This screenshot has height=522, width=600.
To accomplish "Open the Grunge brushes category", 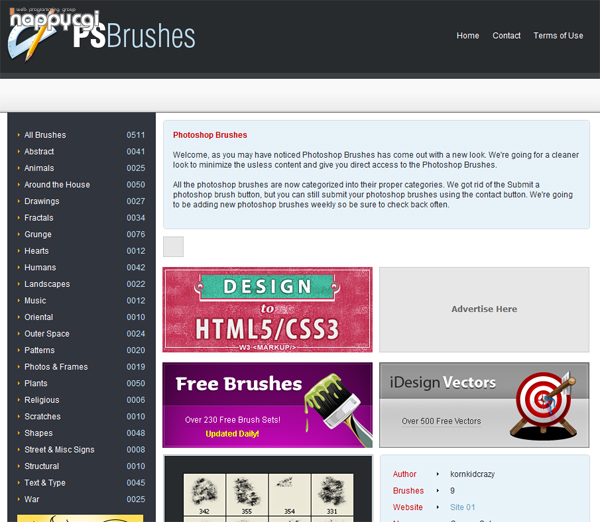I will coord(38,234).
